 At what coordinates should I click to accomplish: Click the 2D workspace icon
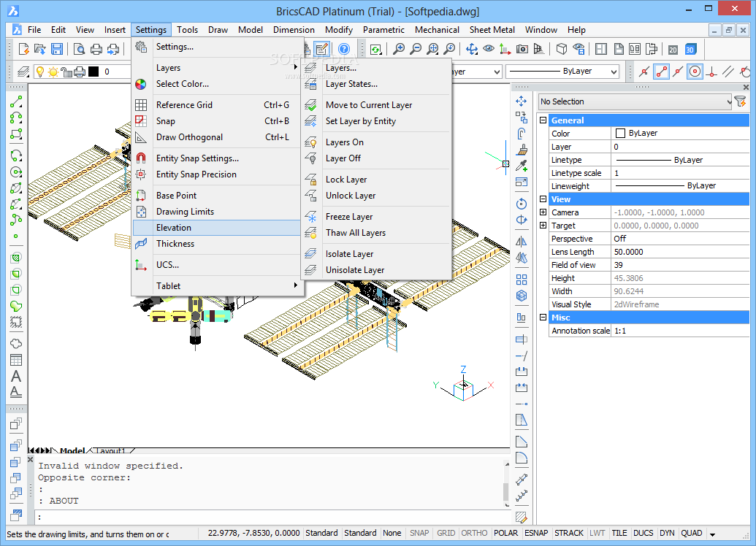pyautogui.click(x=673, y=49)
